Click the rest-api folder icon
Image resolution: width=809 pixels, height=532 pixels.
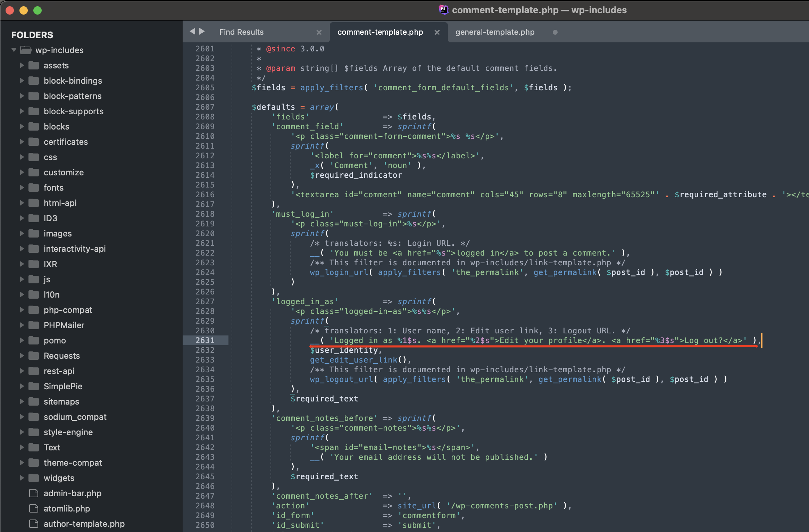pos(34,371)
